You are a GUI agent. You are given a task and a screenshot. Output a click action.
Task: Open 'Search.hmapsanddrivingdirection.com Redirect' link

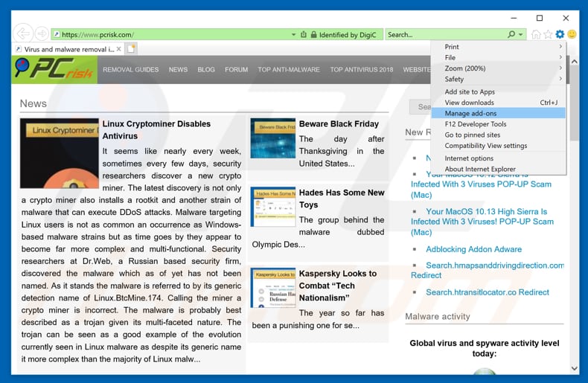[x=488, y=270]
